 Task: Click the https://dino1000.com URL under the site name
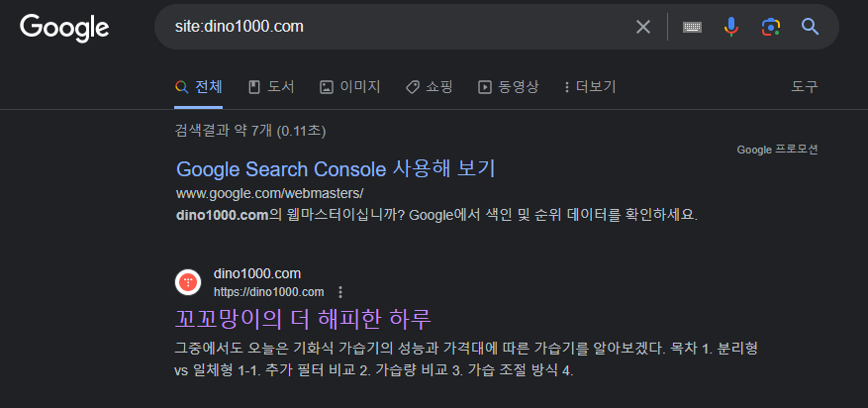269,292
